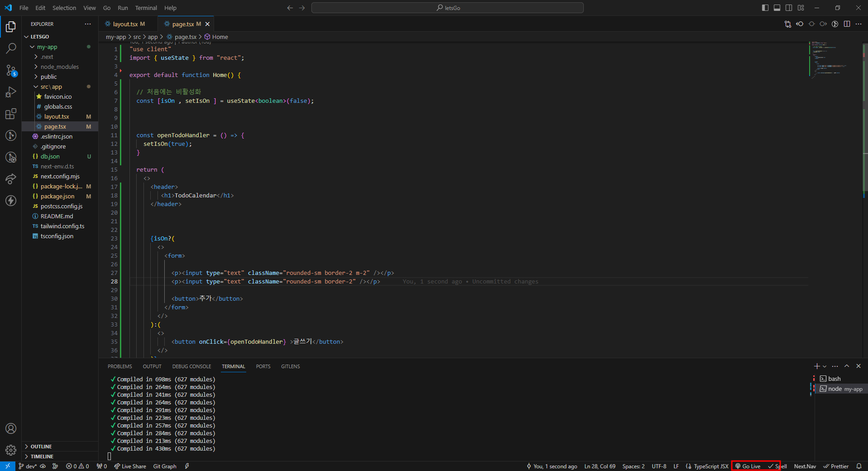Open the Live Share activity bar icon

click(11, 179)
